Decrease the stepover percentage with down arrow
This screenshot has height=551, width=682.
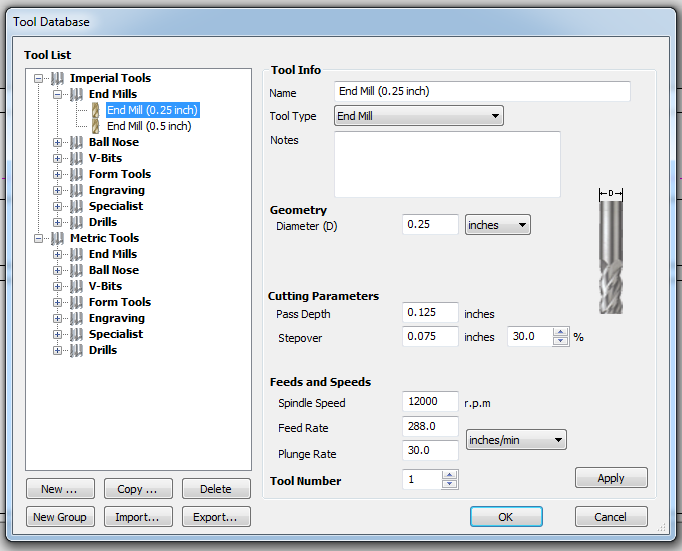point(560,341)
